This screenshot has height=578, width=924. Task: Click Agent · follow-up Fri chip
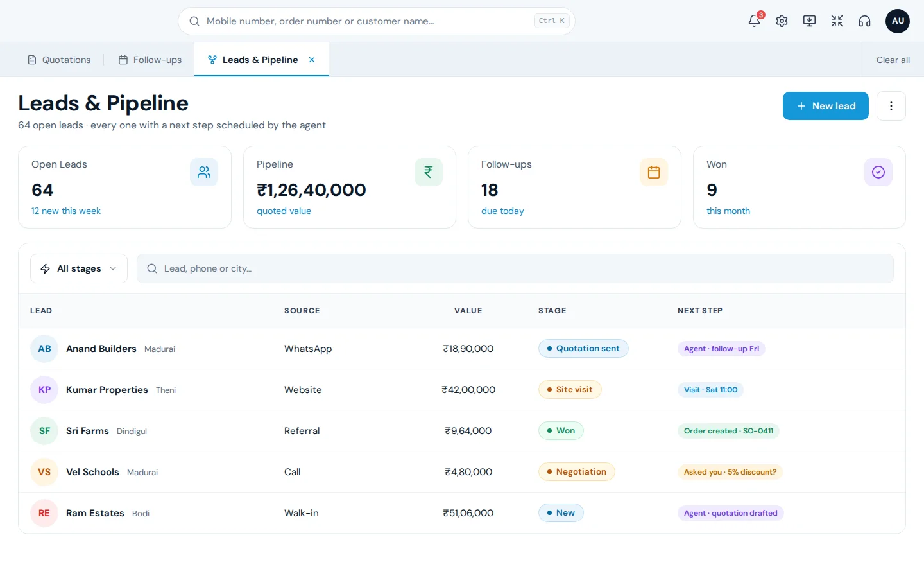721,349
